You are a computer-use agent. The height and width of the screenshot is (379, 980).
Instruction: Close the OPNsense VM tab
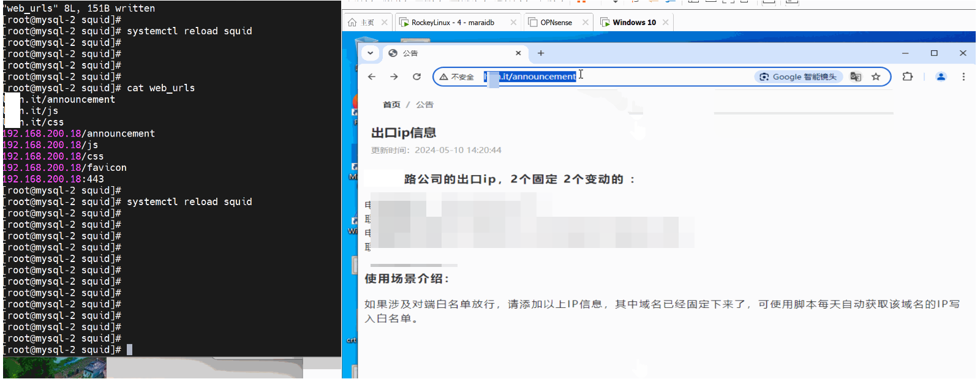(x=586, y=22)
